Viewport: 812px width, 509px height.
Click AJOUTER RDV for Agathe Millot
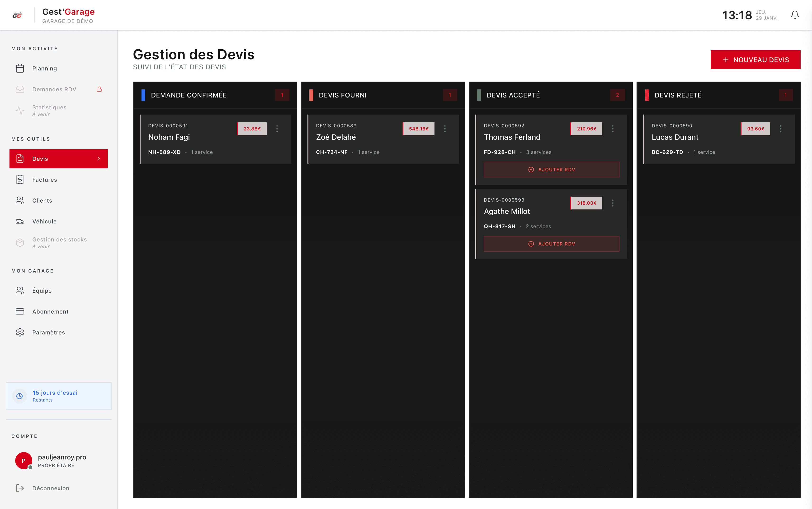click(552, 244)
